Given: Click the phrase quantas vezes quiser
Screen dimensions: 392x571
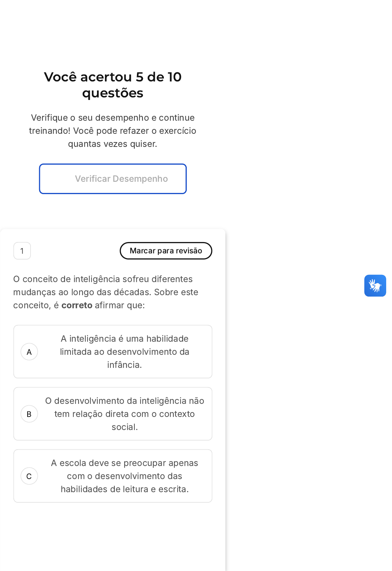Looking at the screenshot, I should pos(113,144).
